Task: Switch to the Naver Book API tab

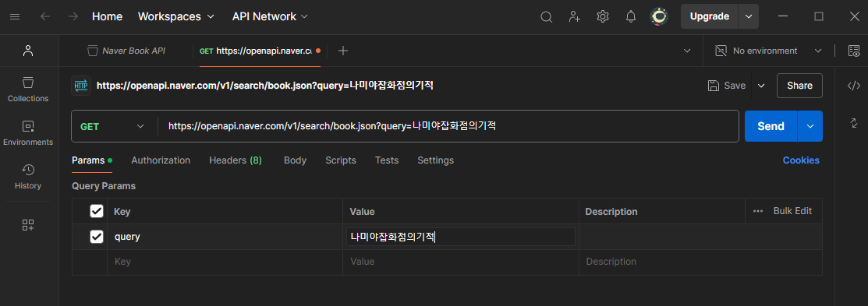Action: click(127, 51)
